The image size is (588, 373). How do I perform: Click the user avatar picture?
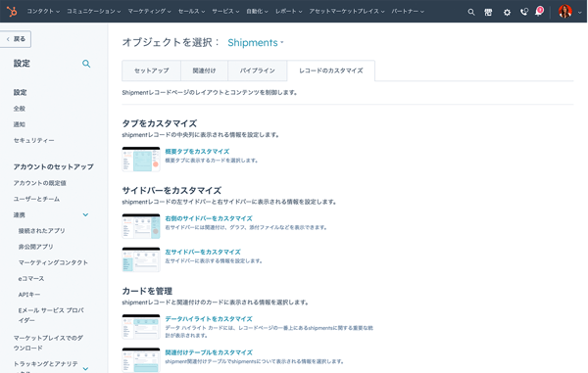(x=564, y=11)
